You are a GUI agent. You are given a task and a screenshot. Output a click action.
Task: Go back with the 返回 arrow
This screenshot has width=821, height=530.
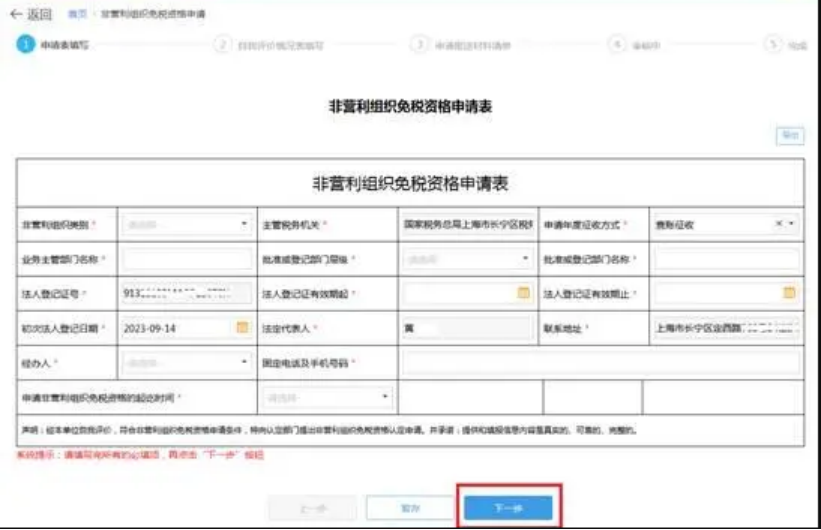point(31,14)
